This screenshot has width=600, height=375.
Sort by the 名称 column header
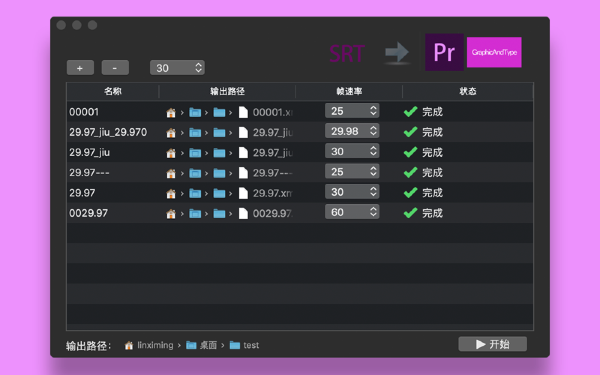pyautogui.click(x=112, y=91)
